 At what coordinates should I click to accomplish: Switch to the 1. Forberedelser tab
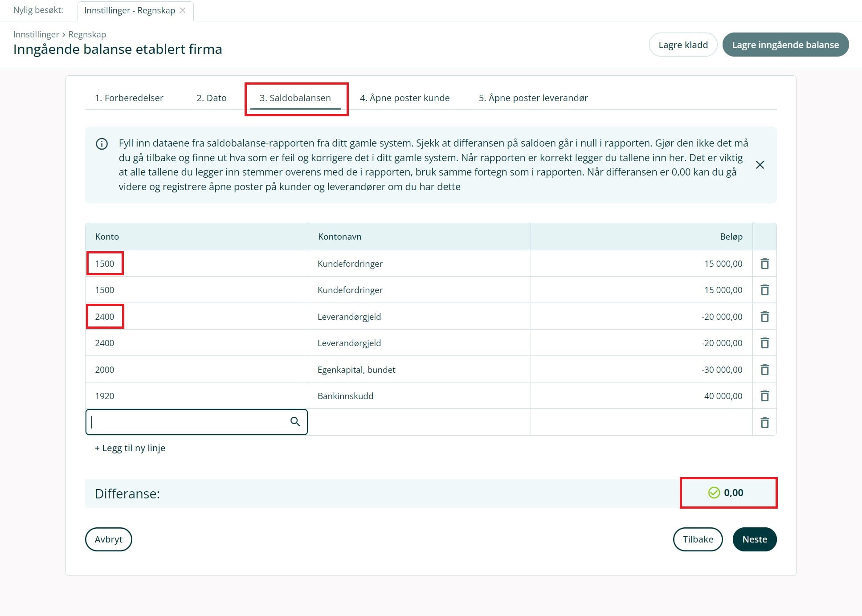tap(129, 98)
